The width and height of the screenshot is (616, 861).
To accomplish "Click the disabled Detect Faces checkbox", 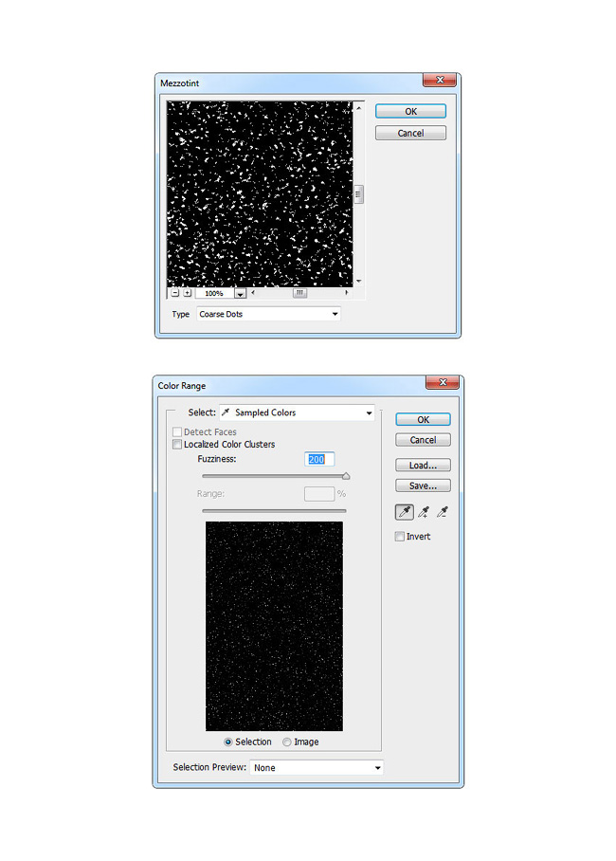I will point(177,432).
